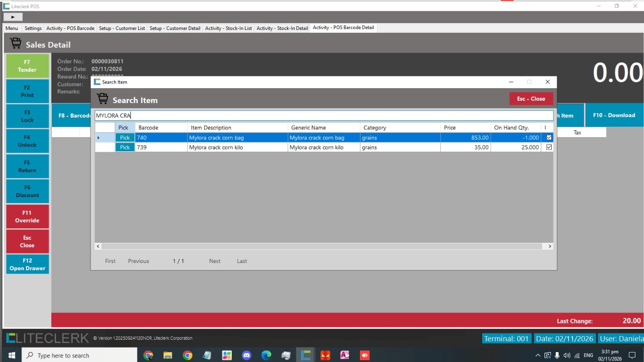
Task: Expand the hidden system tray icons chevron
Action: pos(538,356)
